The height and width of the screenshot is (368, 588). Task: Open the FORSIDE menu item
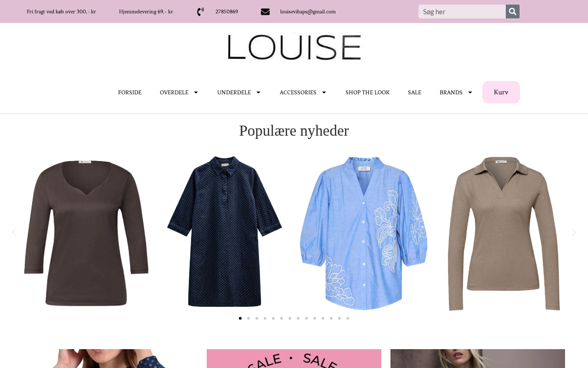(130, 92)
